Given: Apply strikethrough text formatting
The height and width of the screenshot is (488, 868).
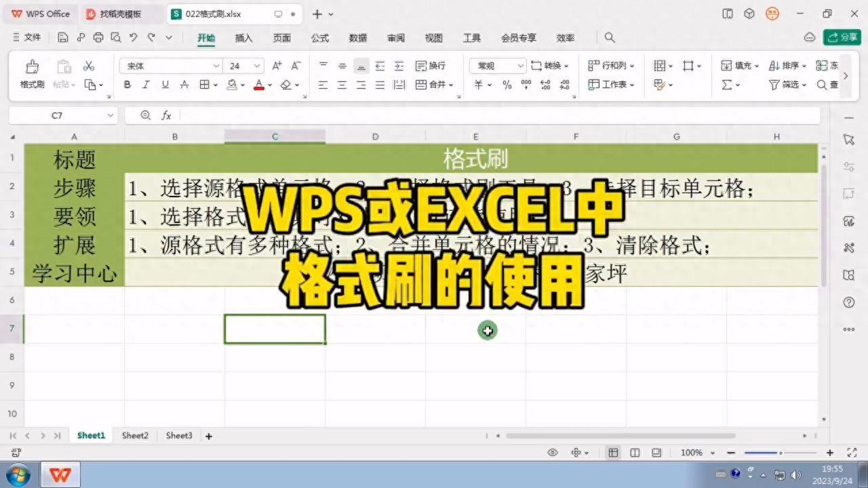Looking at the screenshot, I should click(184, 85).
